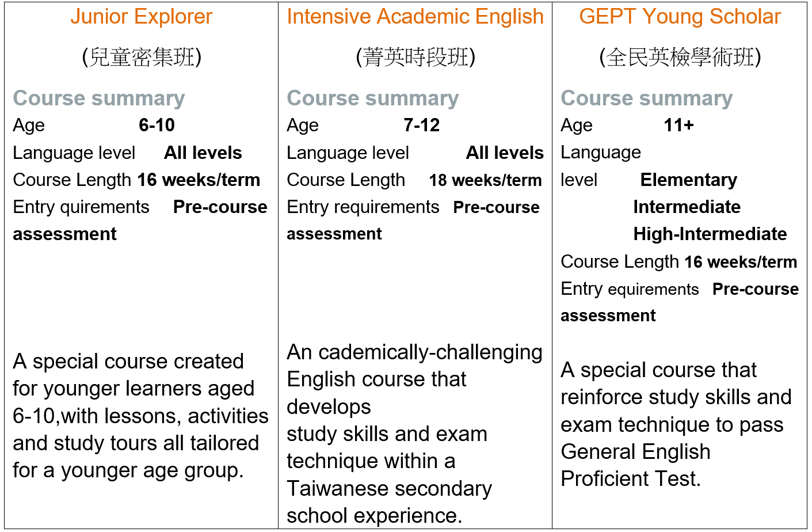812x532 pixels.
Task: Click the Elementary language level
Action: pos(689,180)
